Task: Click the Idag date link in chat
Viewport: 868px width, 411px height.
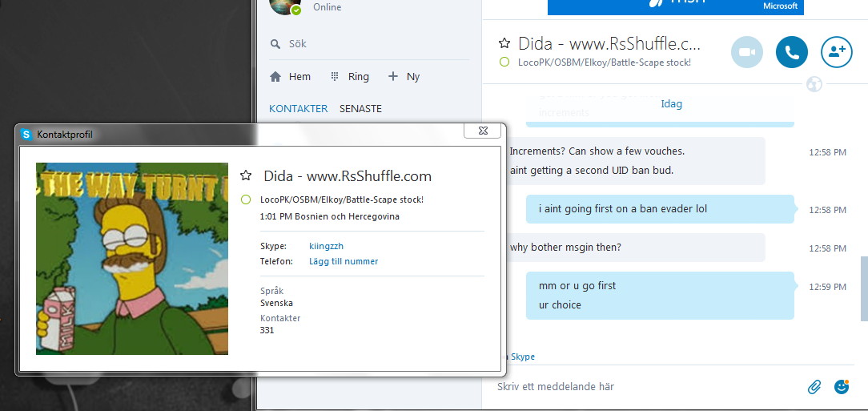Action: coord(672,103)
